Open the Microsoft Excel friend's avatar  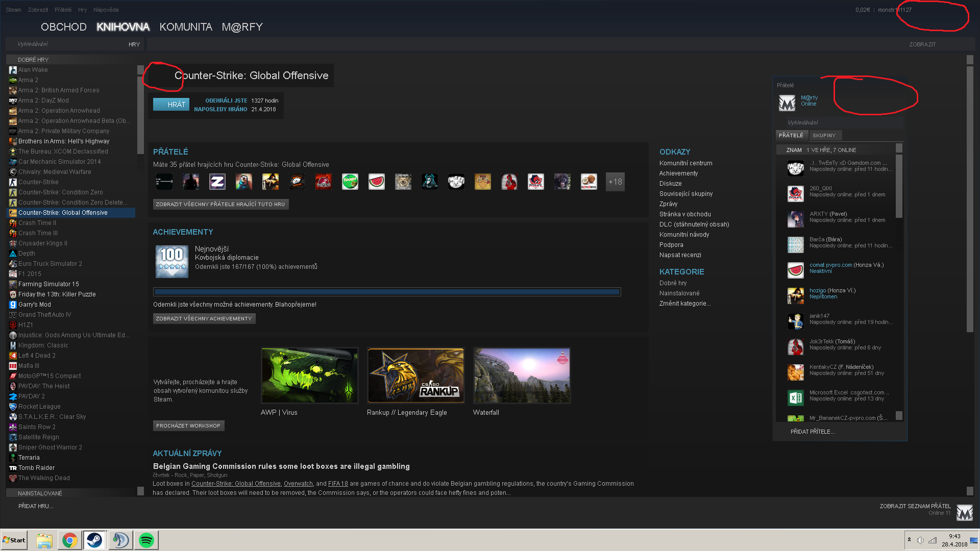coord(795,397)
